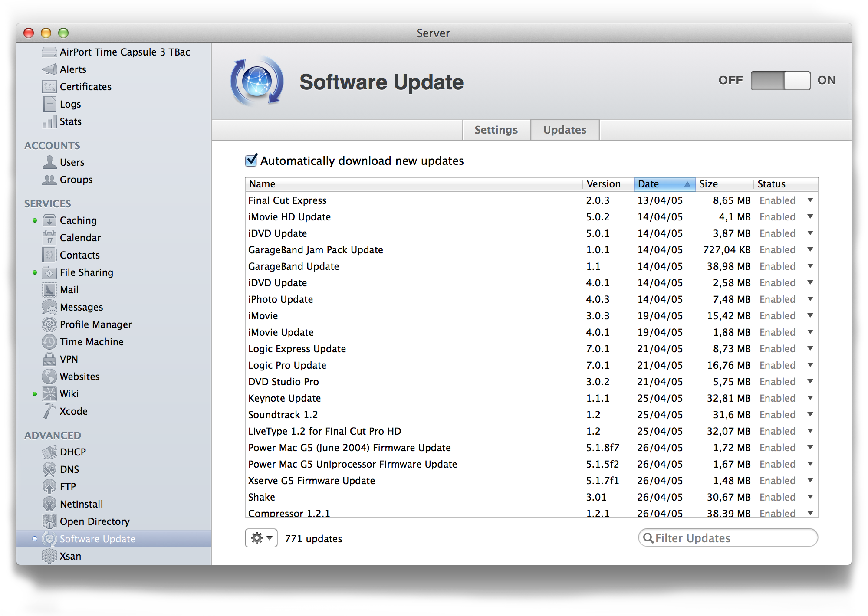Open the Wiki service
868x616 pixels.
(x=60, y=394)
